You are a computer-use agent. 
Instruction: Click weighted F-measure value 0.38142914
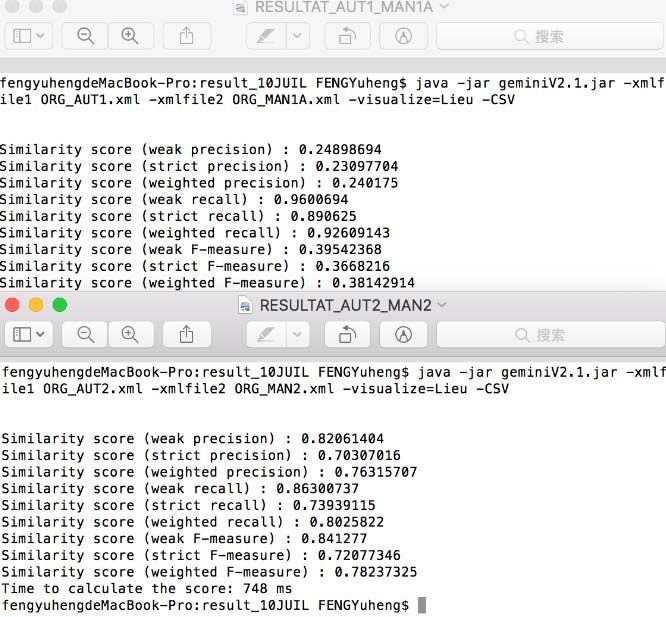373,282
